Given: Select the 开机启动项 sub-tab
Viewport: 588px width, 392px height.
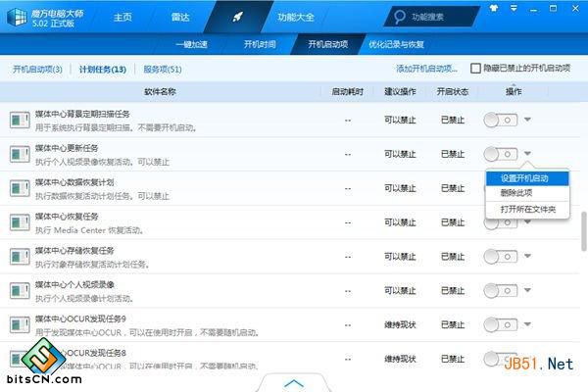Looking at the screenshot, I should 328,44.
